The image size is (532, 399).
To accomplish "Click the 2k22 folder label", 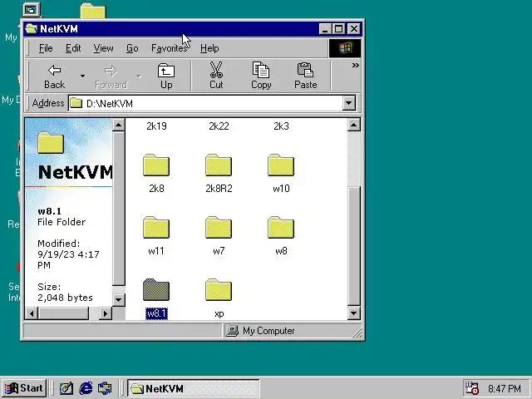I will click(x=219, y=126).
